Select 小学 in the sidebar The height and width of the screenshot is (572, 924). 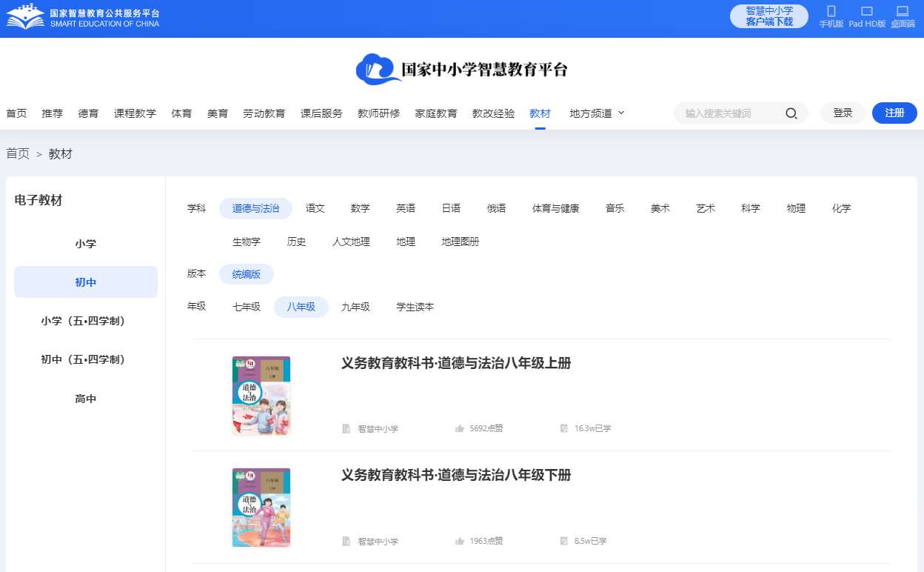point(86,244)
